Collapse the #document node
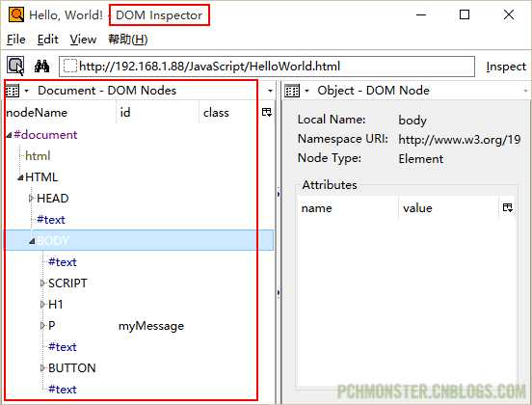The height and width of the screenshot is (405, 532). pos(10,135)
